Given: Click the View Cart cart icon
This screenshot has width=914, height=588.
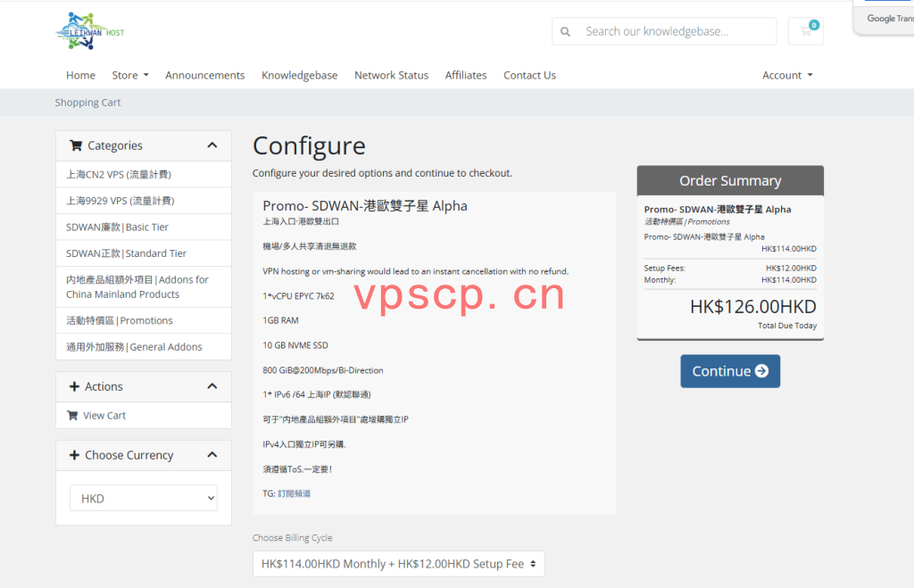Looking at the screenshot, I should click(x=72, y=416).
